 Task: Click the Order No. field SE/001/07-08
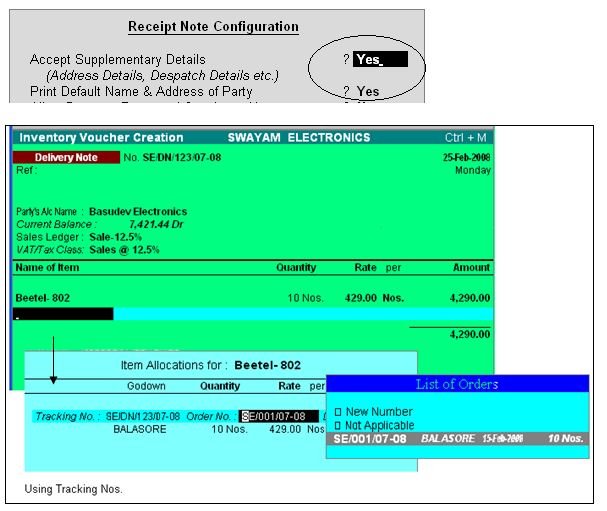click(x=278, y=416)
